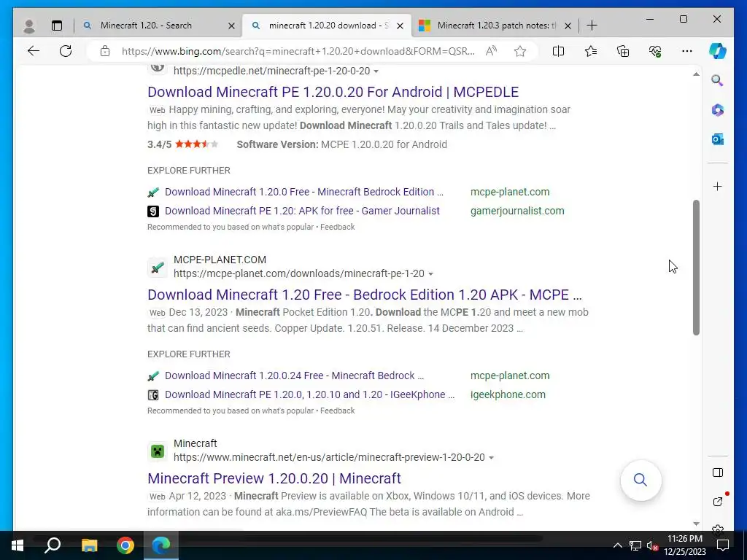The image size is (747, 560).
Task: Open the Edge profile icon
Action: click(29, 26)
